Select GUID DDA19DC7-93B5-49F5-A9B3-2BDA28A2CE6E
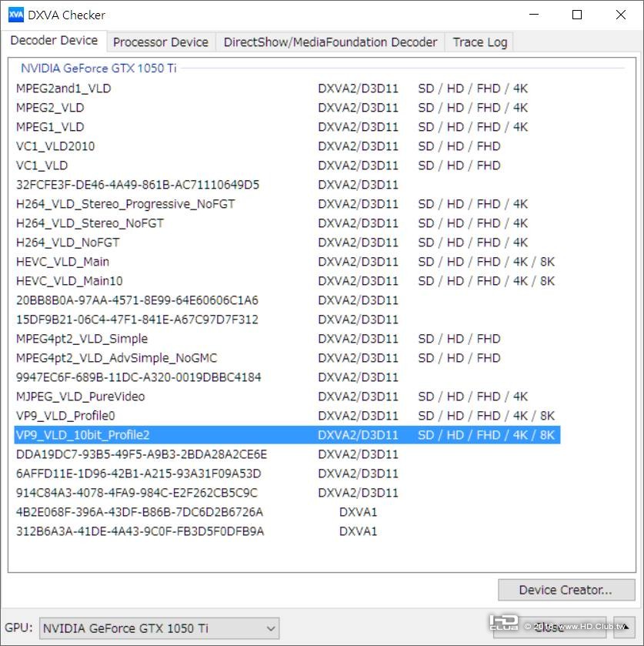Image resolution: width=644 pixels, height=646 pixels. [287, 454]
